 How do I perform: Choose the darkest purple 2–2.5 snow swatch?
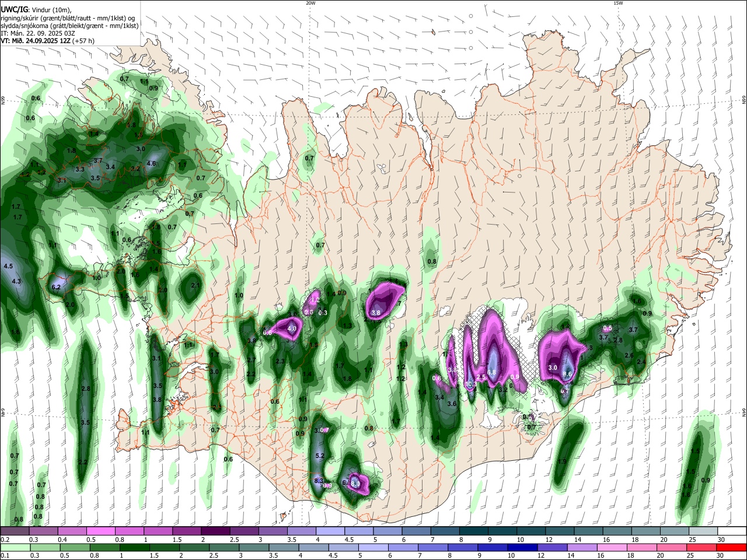pyautogui.click(x=215, y=531)
